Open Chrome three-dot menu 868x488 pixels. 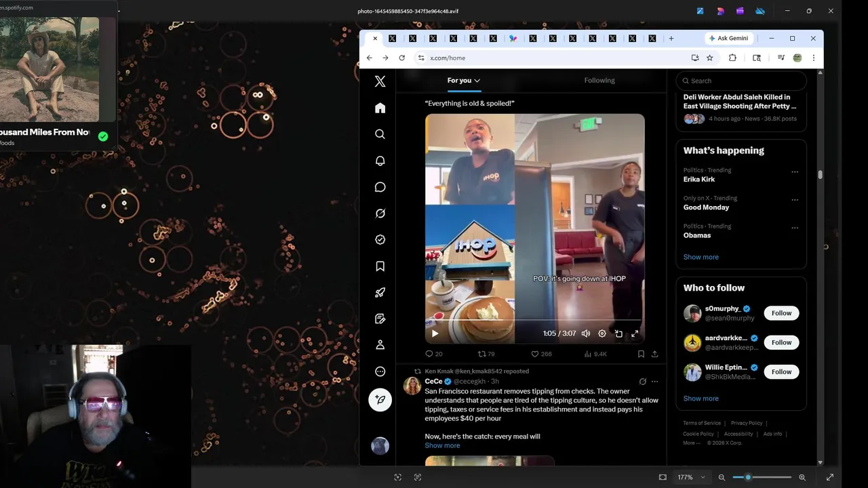[814, 58]
